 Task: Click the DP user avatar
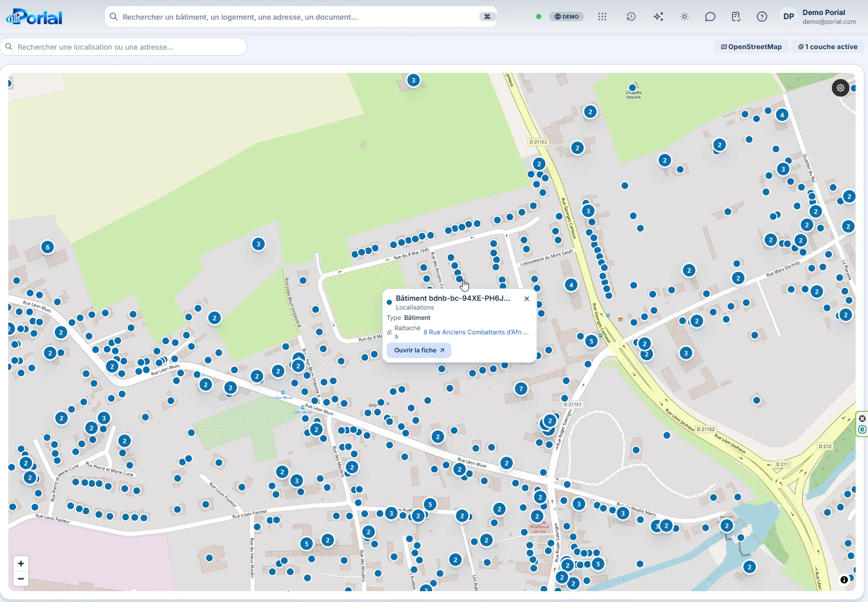[x=788, y=17]
